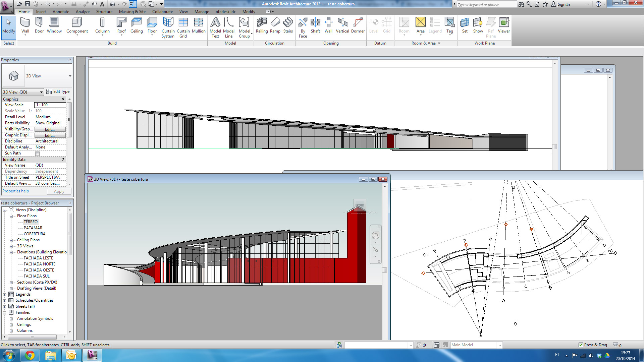Screen dimensions: 644x362
Task: Click the Properties help link
Action: pyautogui.click(x=15, y=191)
